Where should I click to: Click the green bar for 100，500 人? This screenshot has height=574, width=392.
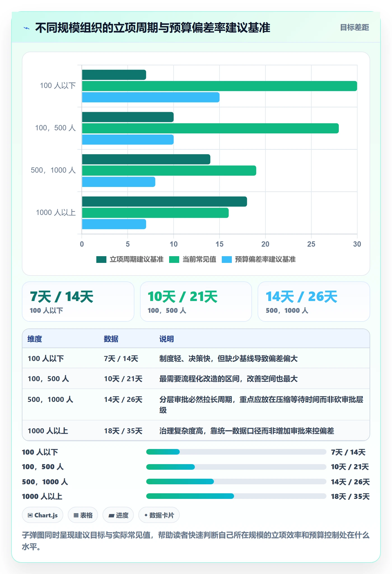(x=210, y=128)
